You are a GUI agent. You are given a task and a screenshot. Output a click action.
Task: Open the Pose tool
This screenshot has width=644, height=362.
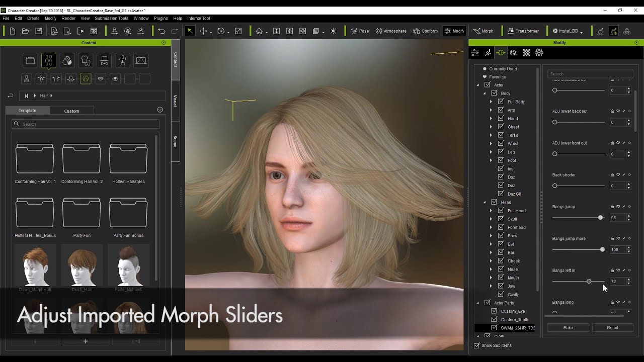coord(360,31)
